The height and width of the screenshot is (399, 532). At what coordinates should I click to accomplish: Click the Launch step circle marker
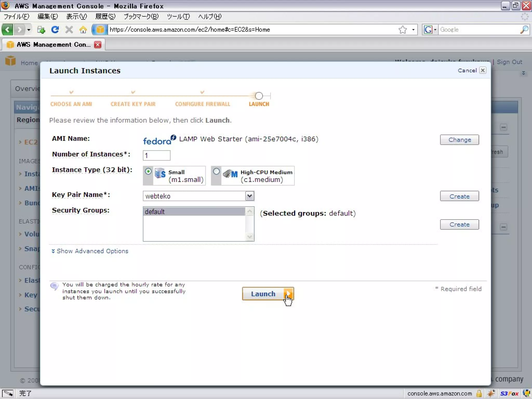pyautogui.click(x=259, y=96)
